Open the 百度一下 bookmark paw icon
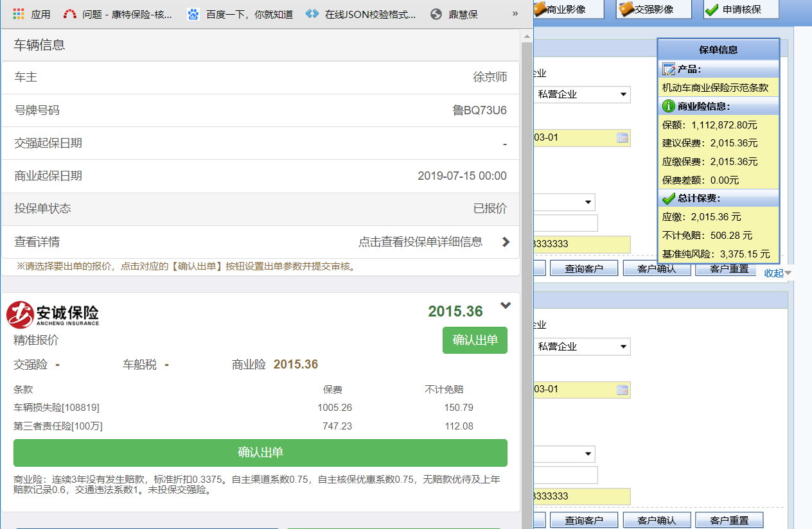812x529 pixels. (193, 13)
